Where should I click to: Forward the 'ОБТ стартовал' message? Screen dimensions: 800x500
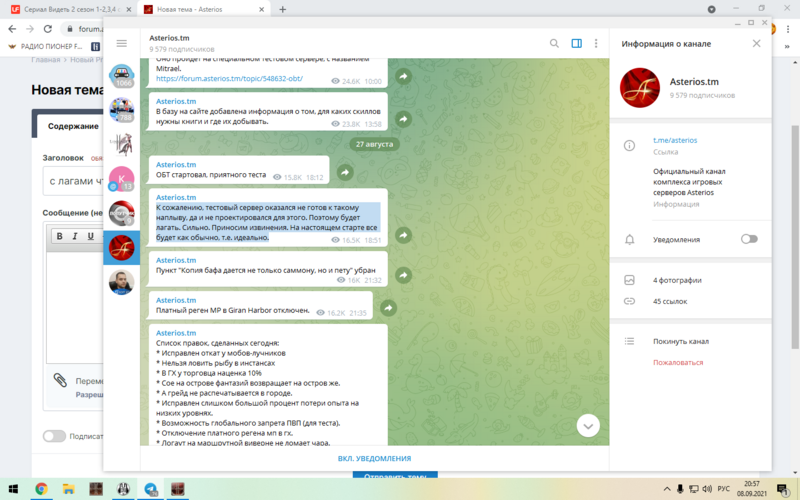345,172
